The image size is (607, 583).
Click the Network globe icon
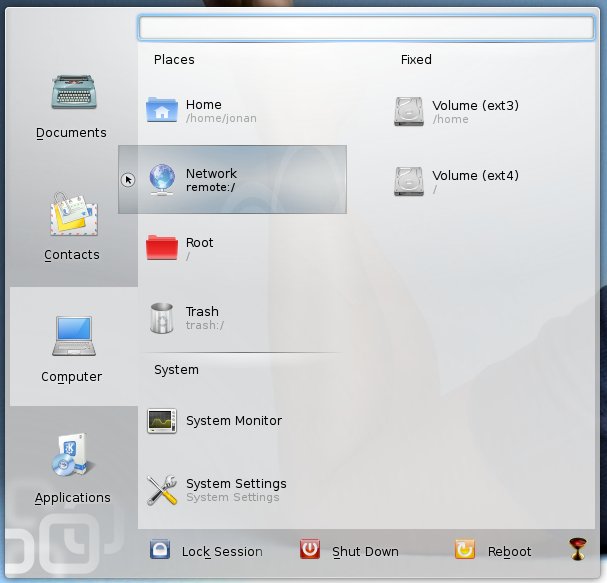(x=162, y=179)
